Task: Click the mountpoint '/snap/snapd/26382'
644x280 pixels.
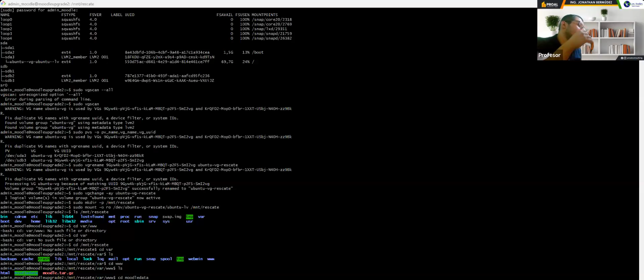Action: 272,38
